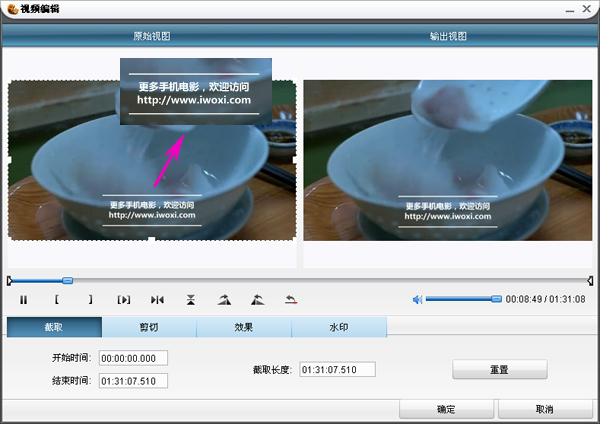This screenshot has height=424, width=600.
Task: Pause the video playback
Action: [24, 300]
